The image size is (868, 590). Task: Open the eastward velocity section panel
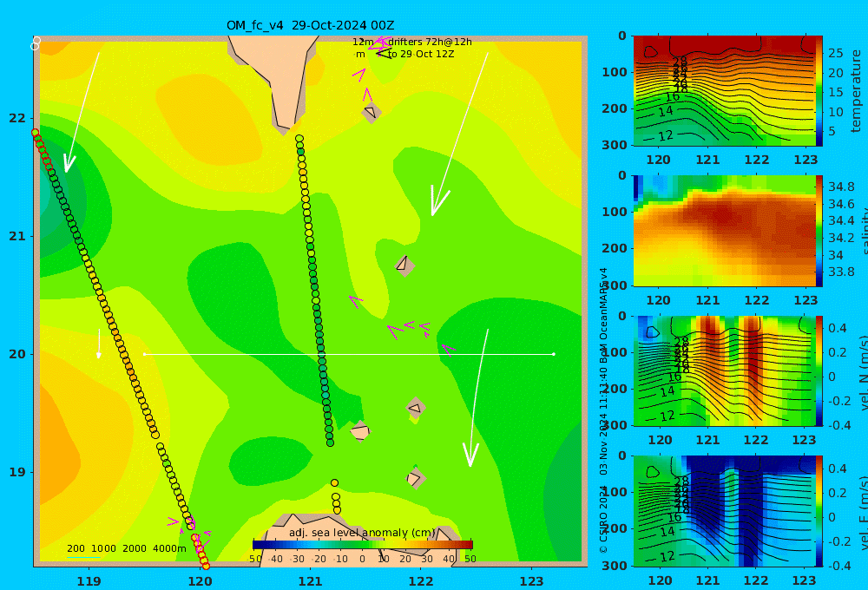(724, 511)
